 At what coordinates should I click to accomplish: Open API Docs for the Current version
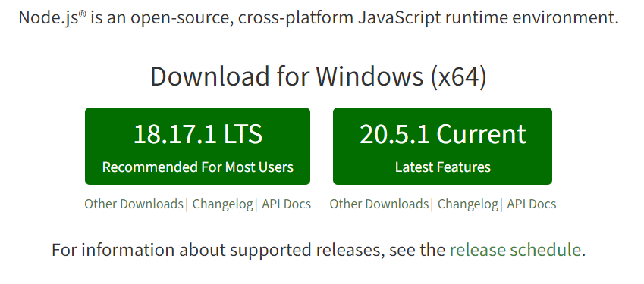click(532, 204)
